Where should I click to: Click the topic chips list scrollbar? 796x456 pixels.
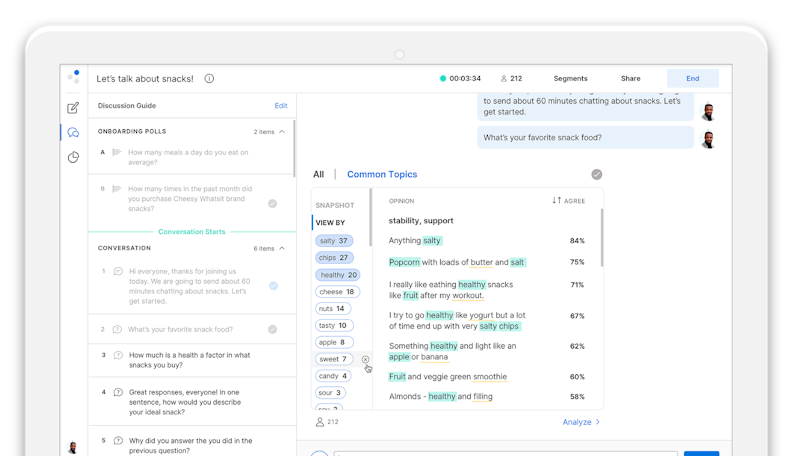click(x=371, y=217)
